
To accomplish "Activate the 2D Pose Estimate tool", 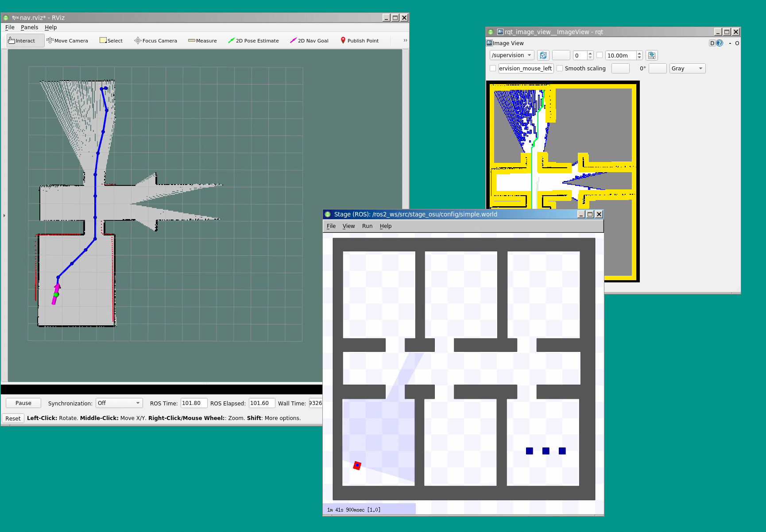I will [253, 41].
